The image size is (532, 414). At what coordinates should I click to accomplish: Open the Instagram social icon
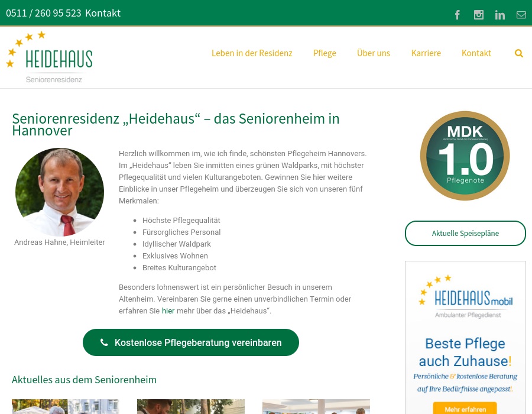479,15
